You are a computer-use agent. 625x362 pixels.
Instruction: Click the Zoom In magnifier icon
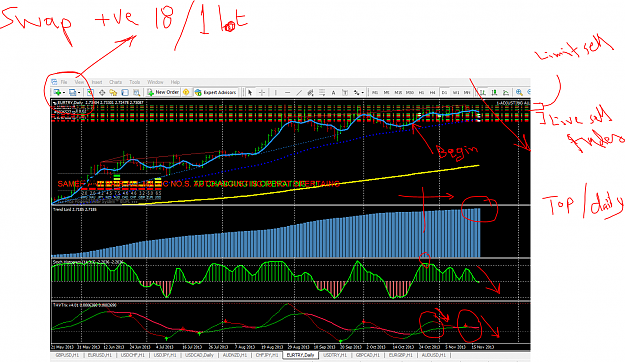(x=519, y=92)
